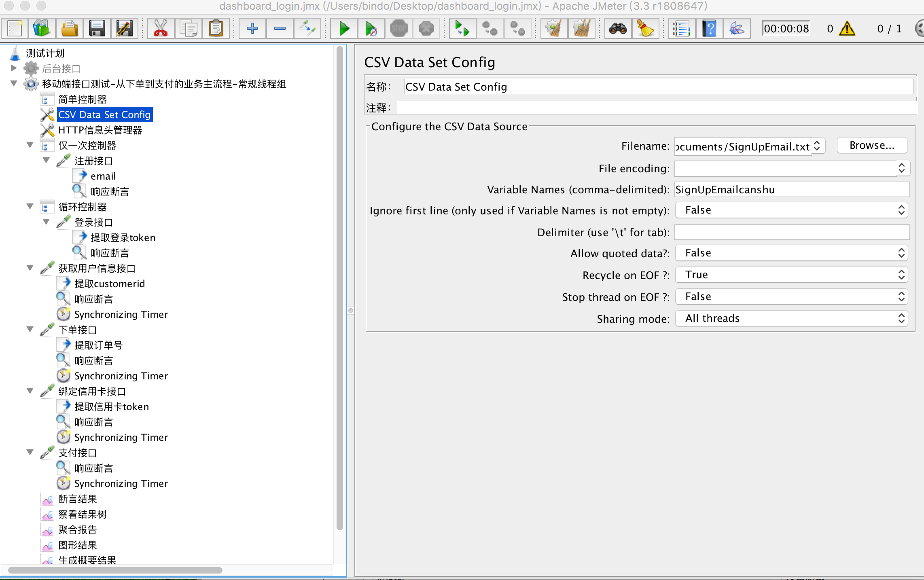The width and height of the screenshot is (924, 580).
Task: Click the warning triangle log indicator
Action: pos(847,29)
